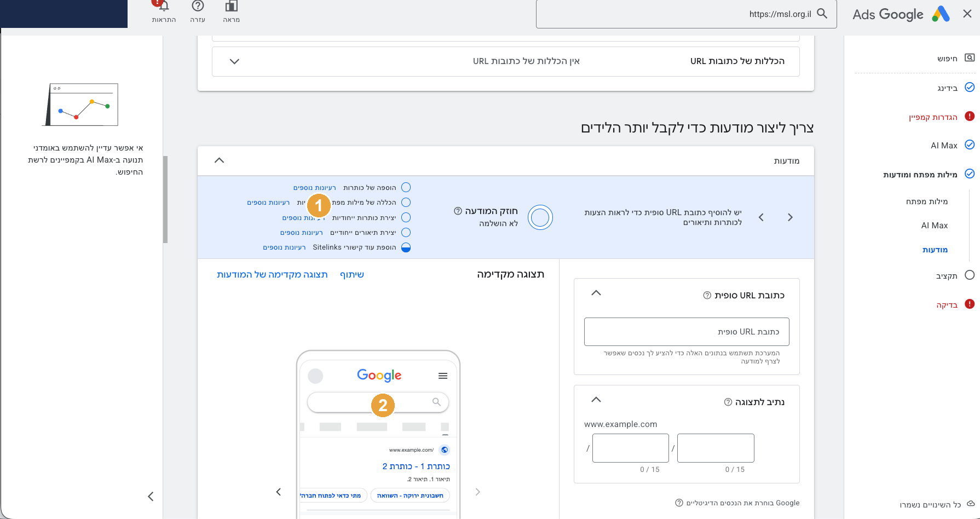
Task: Click the red error icon beside הגדרות קמפיין
Action: click(x=970, y=116)
